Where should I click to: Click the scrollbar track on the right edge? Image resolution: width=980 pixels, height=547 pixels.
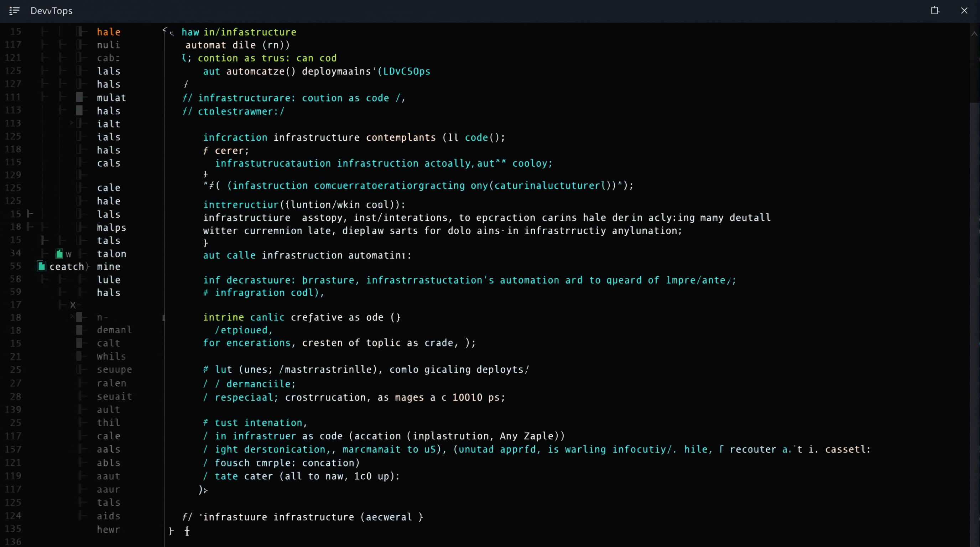point(974,266)
